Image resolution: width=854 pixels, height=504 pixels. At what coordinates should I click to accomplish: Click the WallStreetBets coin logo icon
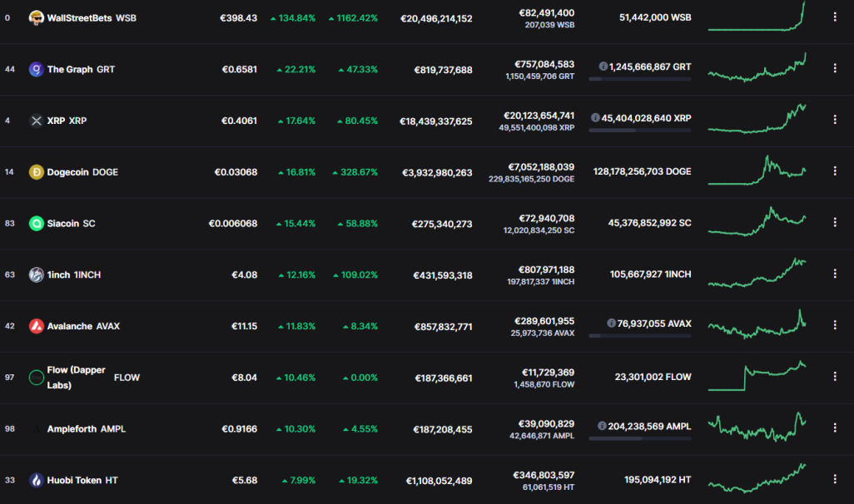pyautogui.click(x=36, y=18)
